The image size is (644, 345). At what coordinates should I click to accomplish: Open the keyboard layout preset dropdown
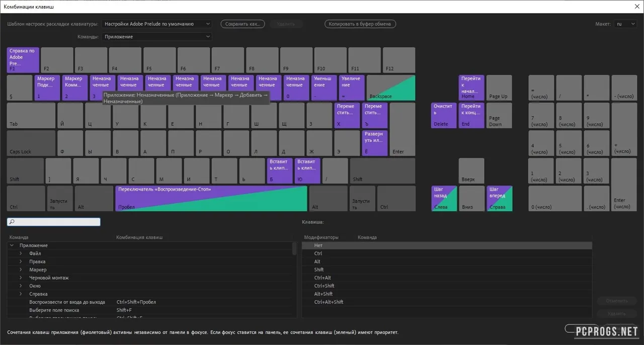[157, 24]
